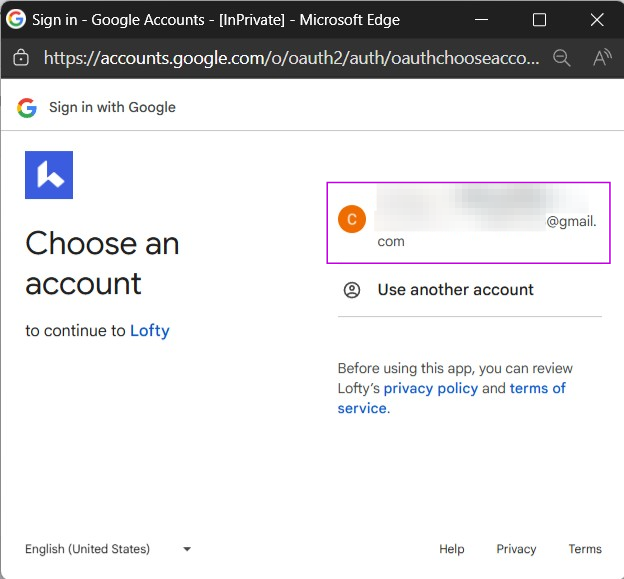
Task: Open the terms of service link
Action: tap(537, 388)
